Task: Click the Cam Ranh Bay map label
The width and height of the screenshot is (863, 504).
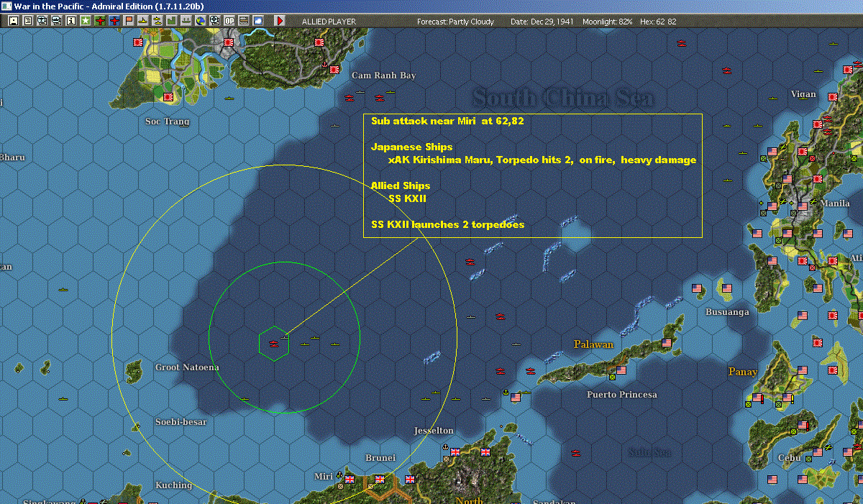Action: coord(383,75)
